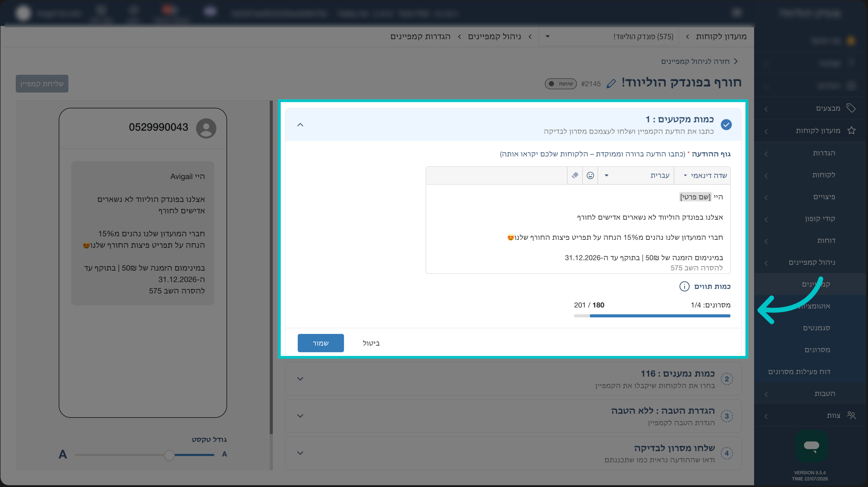Click the campaign number #2145

click(591, 84)
